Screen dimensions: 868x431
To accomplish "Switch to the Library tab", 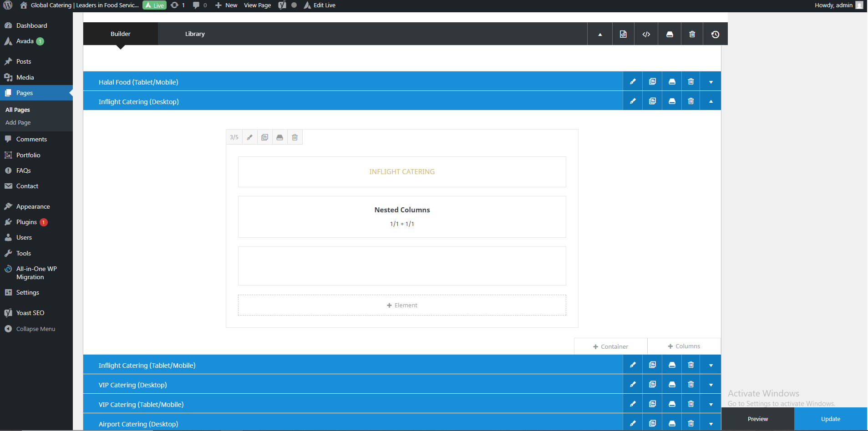I will pyautogui.click(x=195, y=34).
